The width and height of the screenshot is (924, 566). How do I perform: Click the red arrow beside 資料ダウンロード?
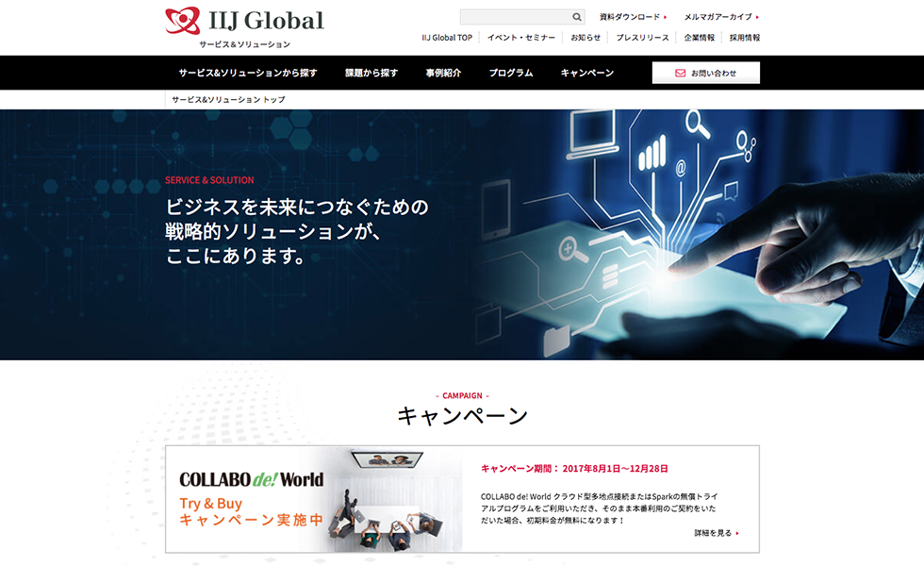click(x=666, y=17)
